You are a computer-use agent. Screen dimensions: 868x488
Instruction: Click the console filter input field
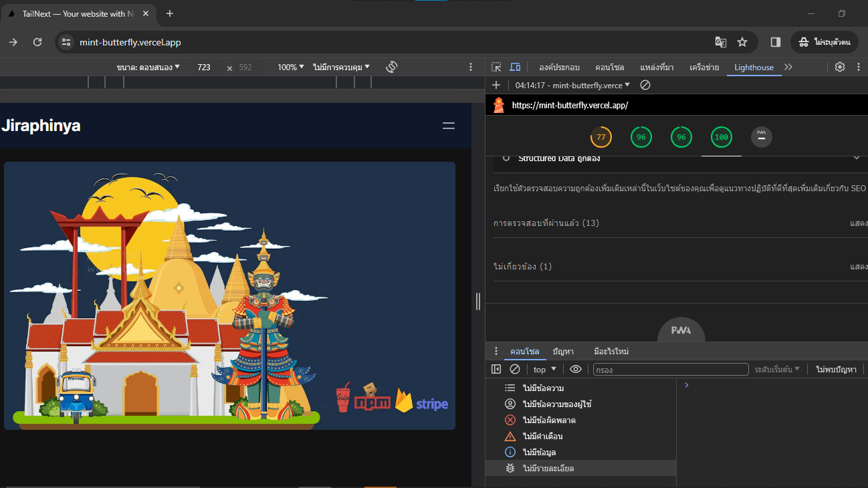[670, 369]
